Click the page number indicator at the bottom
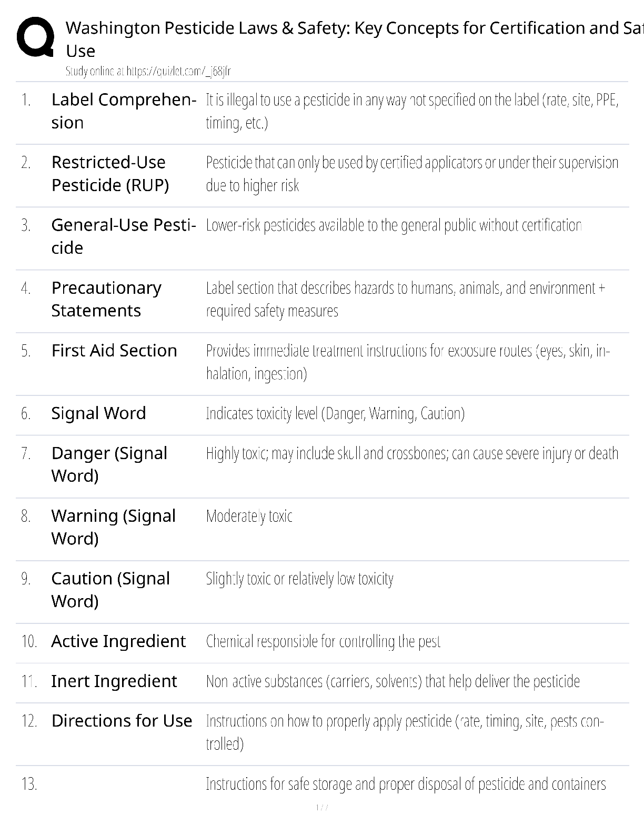Viewport: 644px width, 834px height. [x=322, y=808]
